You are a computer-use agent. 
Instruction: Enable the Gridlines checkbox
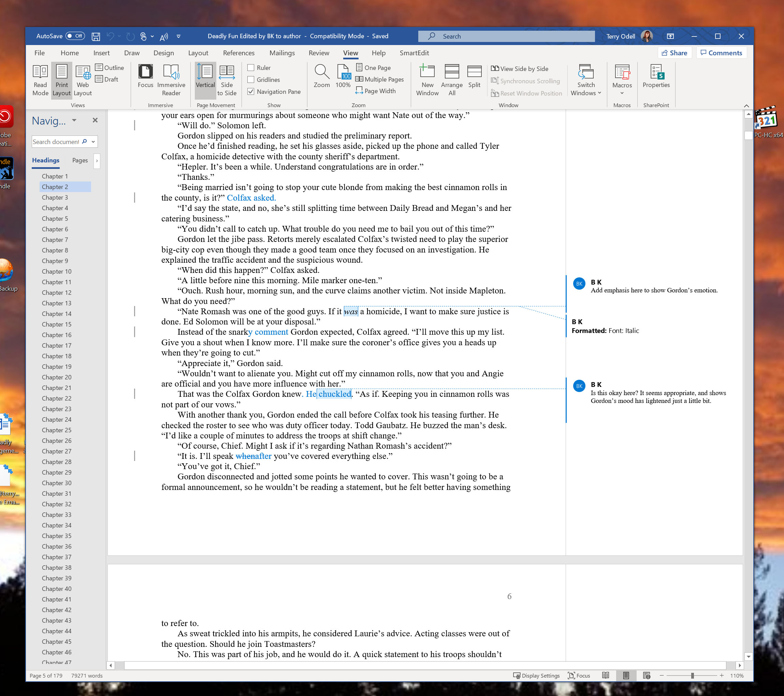[x=251, y=80]
